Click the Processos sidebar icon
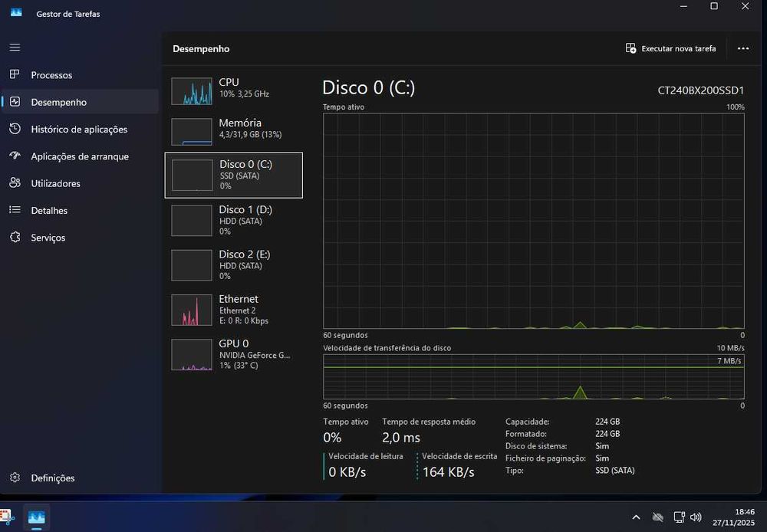The image size is (767, 532). (15, 74)
